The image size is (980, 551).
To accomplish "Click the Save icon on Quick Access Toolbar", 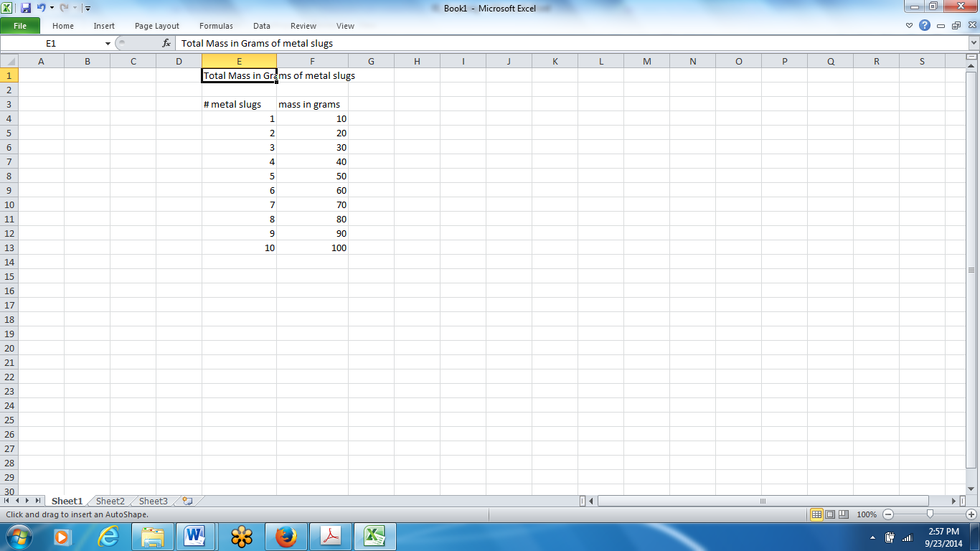I will (26, 8).
